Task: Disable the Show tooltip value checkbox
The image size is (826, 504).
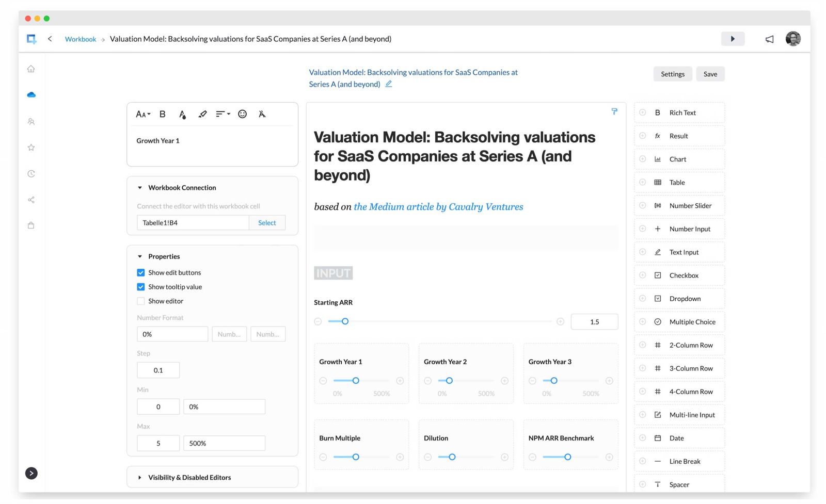Action: pyautogui.click(x=140, y=287)
